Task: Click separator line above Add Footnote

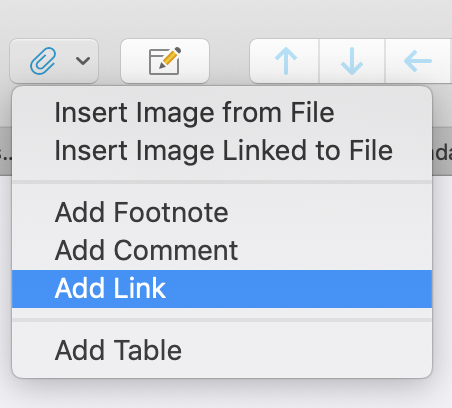Action: click(222, 182)
